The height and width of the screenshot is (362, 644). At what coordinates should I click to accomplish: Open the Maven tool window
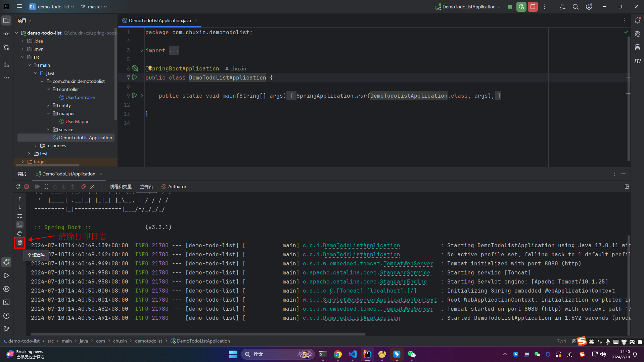(x=638, y=61)
